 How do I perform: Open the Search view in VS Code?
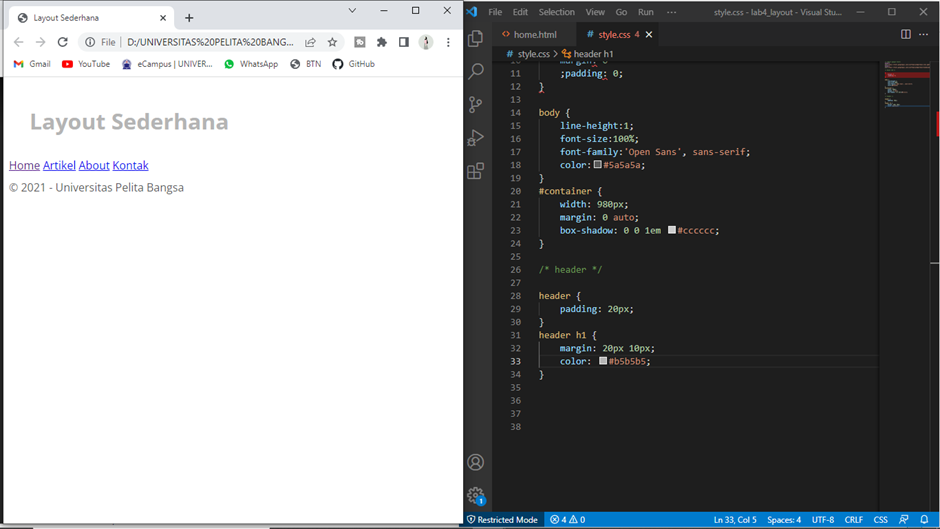[475, 71]
